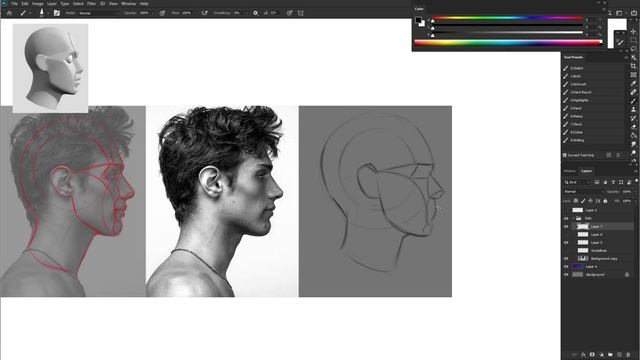640x360 pixels.
Task: Open the Edit menu
Action: pyautogui.click(x=25, y=4)
